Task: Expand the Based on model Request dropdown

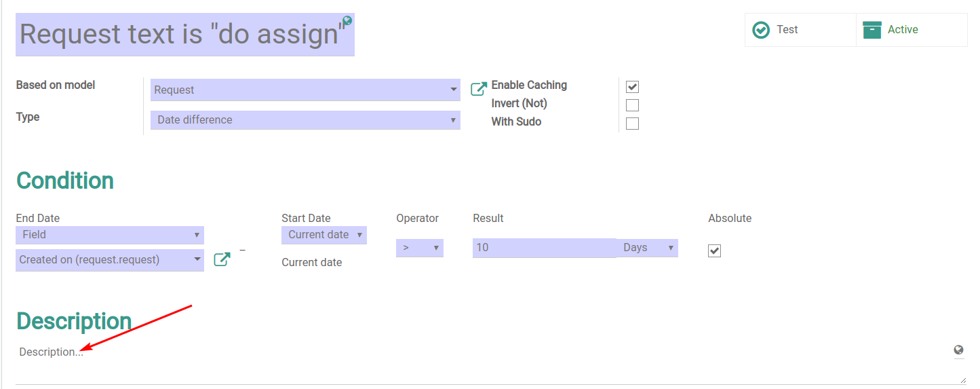Action: pos(305,90)
